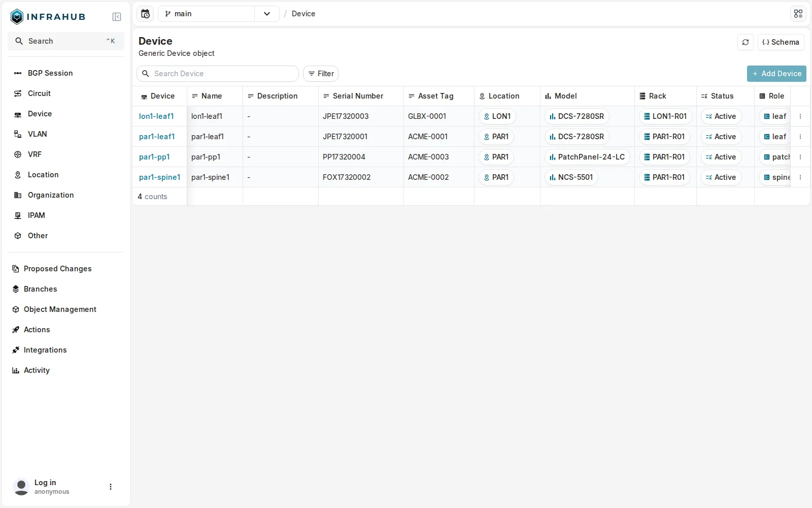This screenshot has width=812, height=508.
Task: Expand Object Management
Action: 66,309
